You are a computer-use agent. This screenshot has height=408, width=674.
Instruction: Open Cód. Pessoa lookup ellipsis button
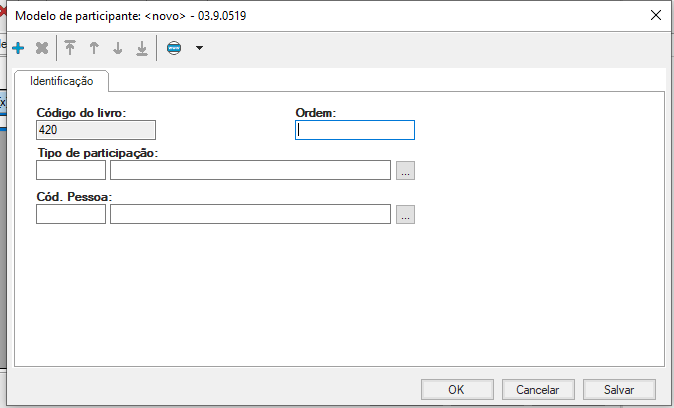pos(405,214)
